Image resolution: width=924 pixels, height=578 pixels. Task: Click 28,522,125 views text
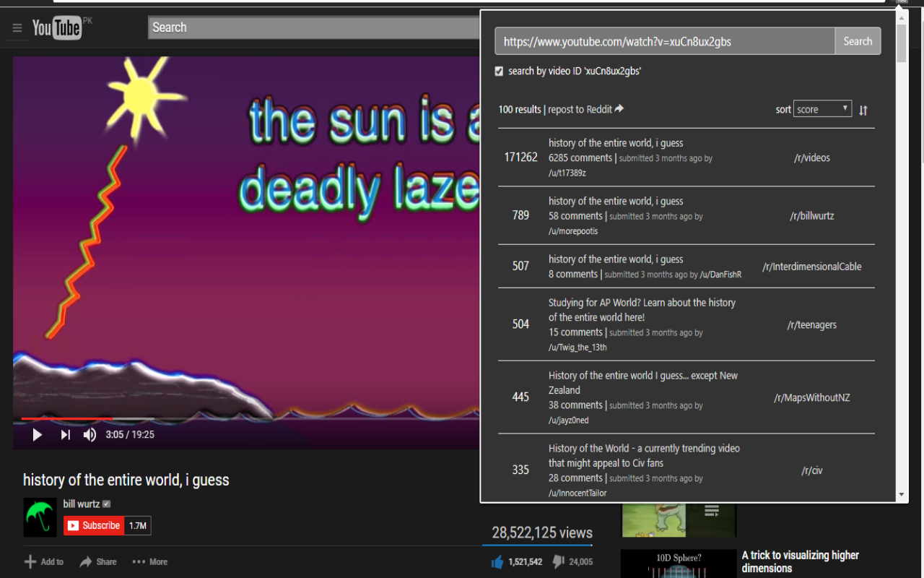point(542,532)
